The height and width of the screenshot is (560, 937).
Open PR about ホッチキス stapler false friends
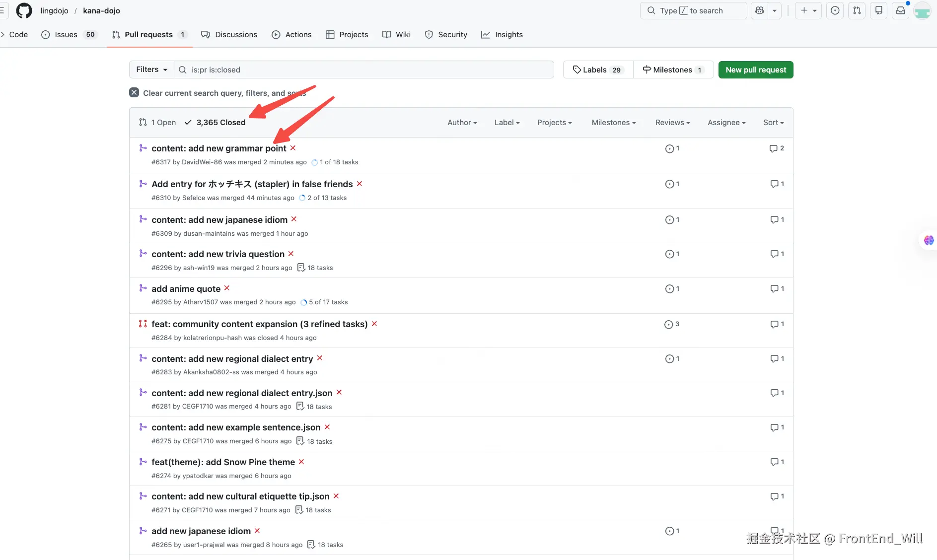pos(252,184)
